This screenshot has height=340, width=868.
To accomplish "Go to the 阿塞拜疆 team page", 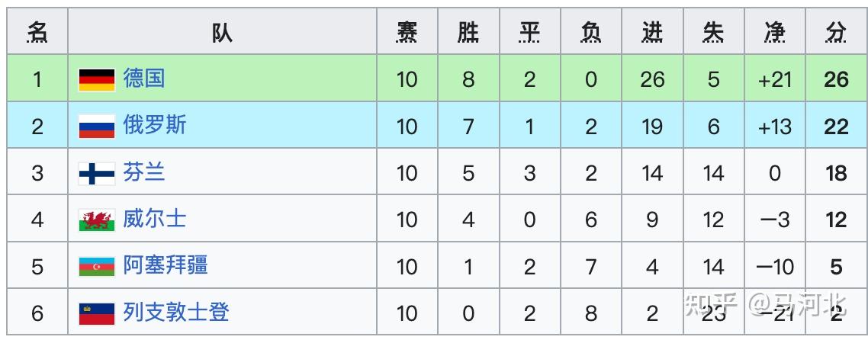I will [165, 266].
